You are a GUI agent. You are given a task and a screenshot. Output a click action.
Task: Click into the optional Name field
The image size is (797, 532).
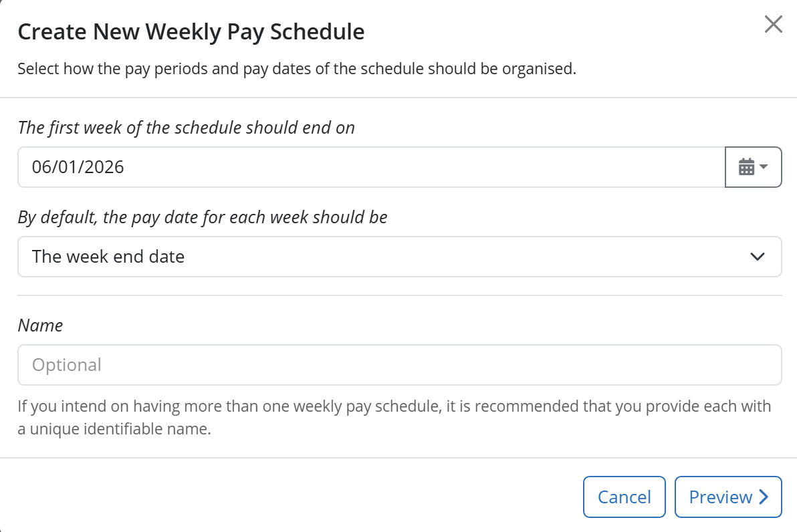click(x=400, y=365)
